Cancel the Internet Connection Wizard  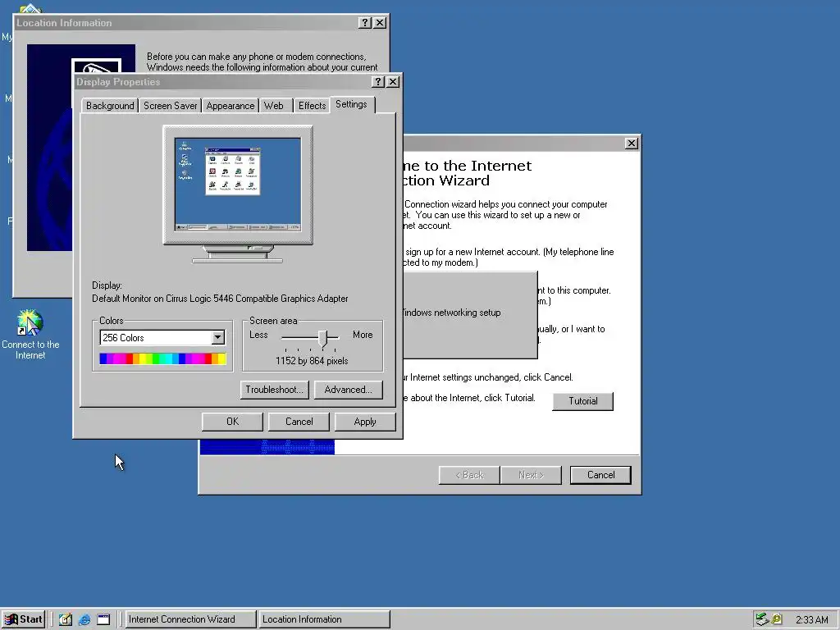click(600, 475)
